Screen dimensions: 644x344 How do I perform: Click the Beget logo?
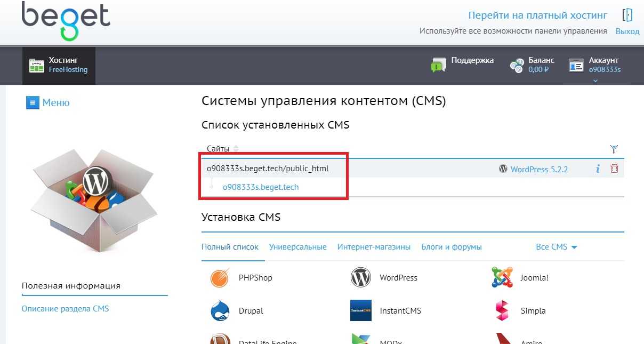66,21
